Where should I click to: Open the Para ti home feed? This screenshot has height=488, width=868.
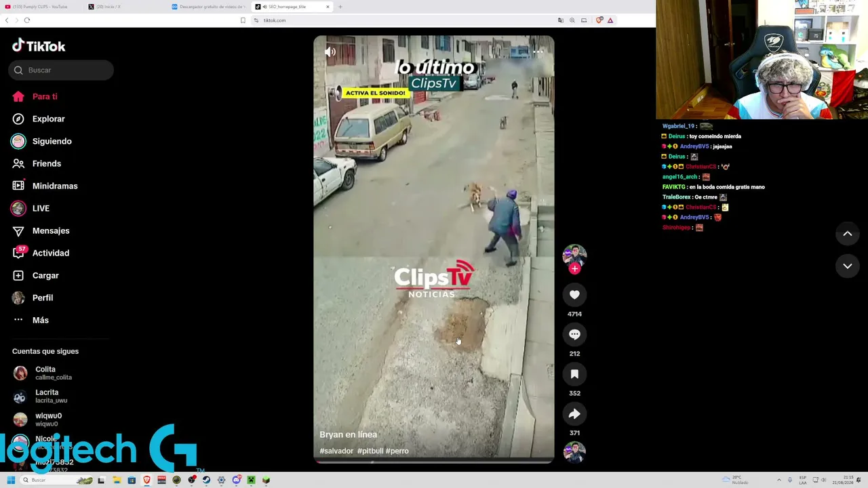35,96
